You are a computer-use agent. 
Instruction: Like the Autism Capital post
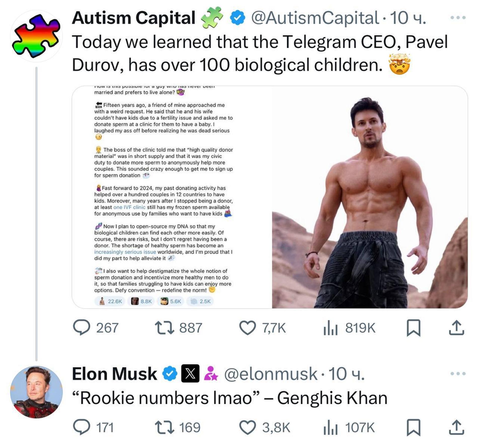(247, 328)
